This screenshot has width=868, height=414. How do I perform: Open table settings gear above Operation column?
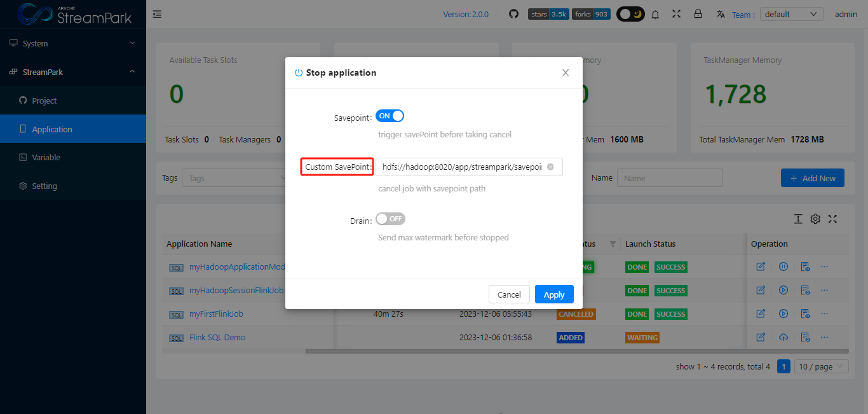[x=815, y=219]
